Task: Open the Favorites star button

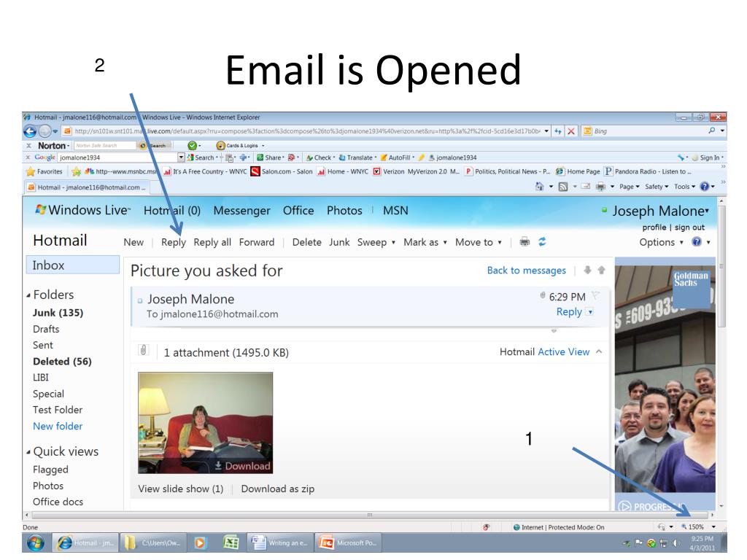Action: (44, 171)
